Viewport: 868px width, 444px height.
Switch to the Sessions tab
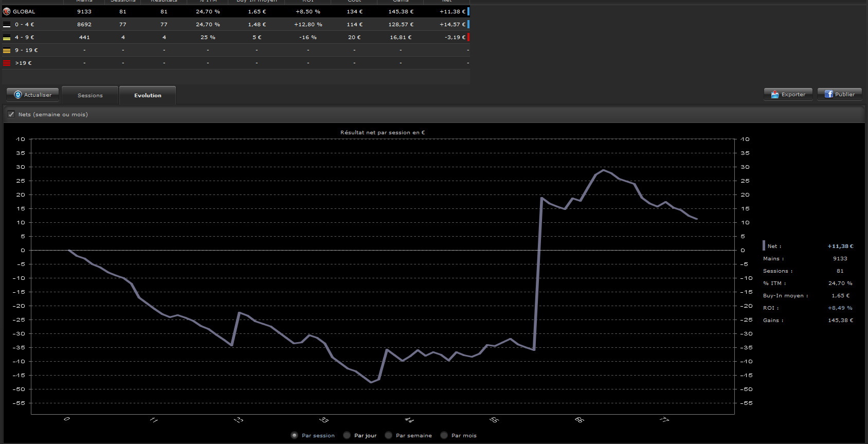[x=90, y=95]
